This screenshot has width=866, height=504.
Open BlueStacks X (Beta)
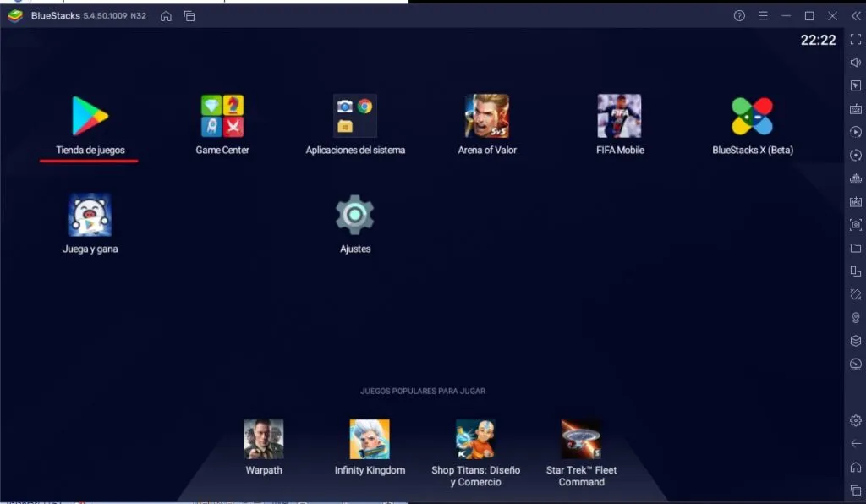click(x=751, y=116)
